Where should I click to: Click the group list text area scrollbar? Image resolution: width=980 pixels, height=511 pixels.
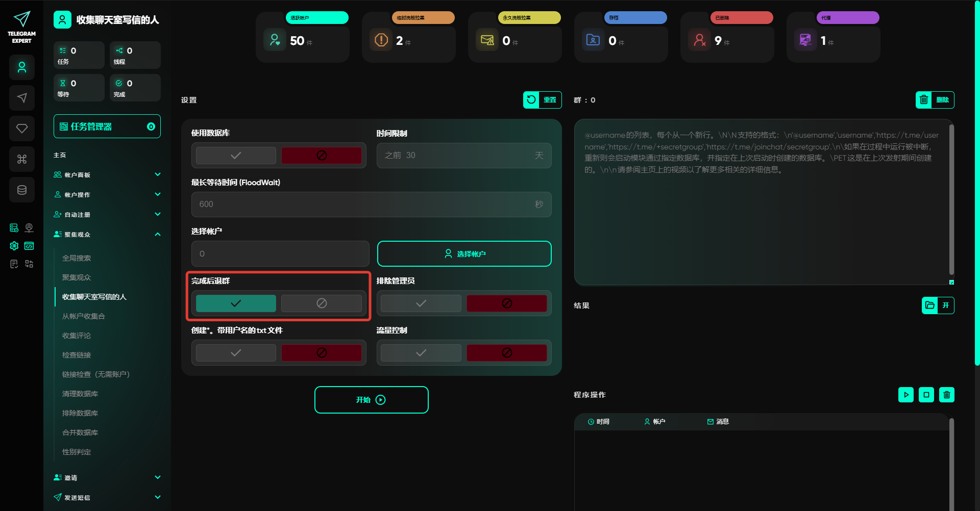pos(951,199)
